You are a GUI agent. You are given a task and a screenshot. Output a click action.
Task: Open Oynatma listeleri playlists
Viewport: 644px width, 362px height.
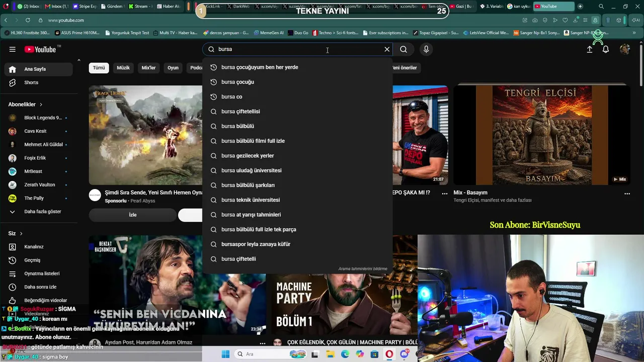click(39, 274)
